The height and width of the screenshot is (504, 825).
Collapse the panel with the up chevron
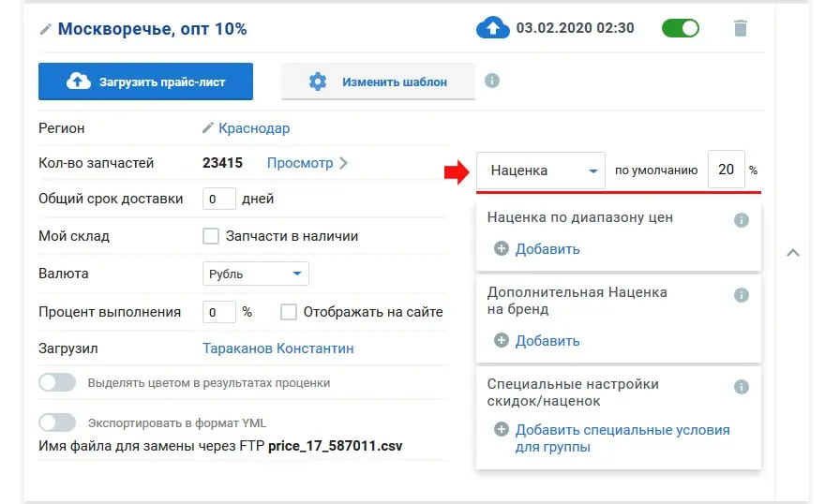(x=793, y=253)
